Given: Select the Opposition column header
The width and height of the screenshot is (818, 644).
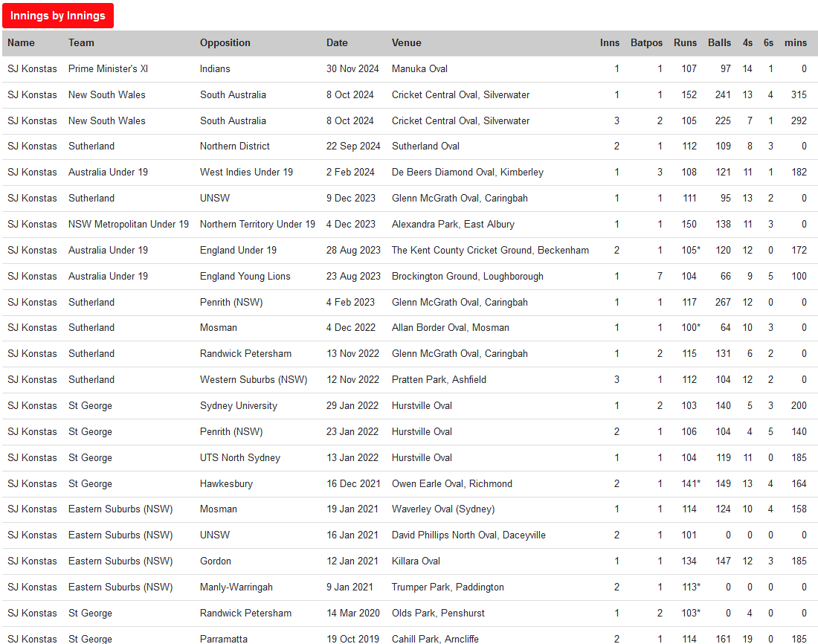Looking at the screenshot, I should click(x=225, y=43).
